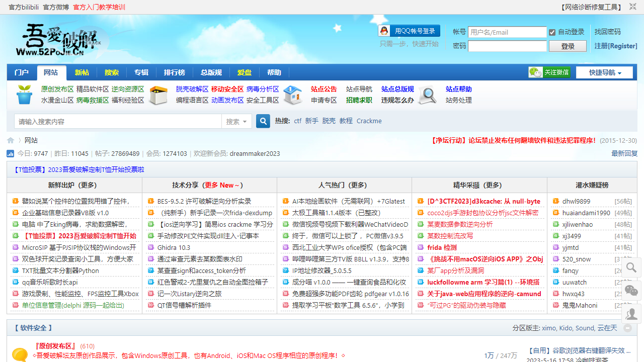Click the 登录 button
The height and width of the screenshot is (362, 644).
pyautogui.click(x=568, y=46)
